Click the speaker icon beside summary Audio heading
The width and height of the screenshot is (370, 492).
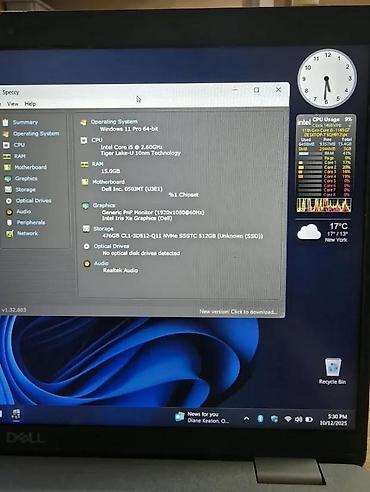click(87, 264)
